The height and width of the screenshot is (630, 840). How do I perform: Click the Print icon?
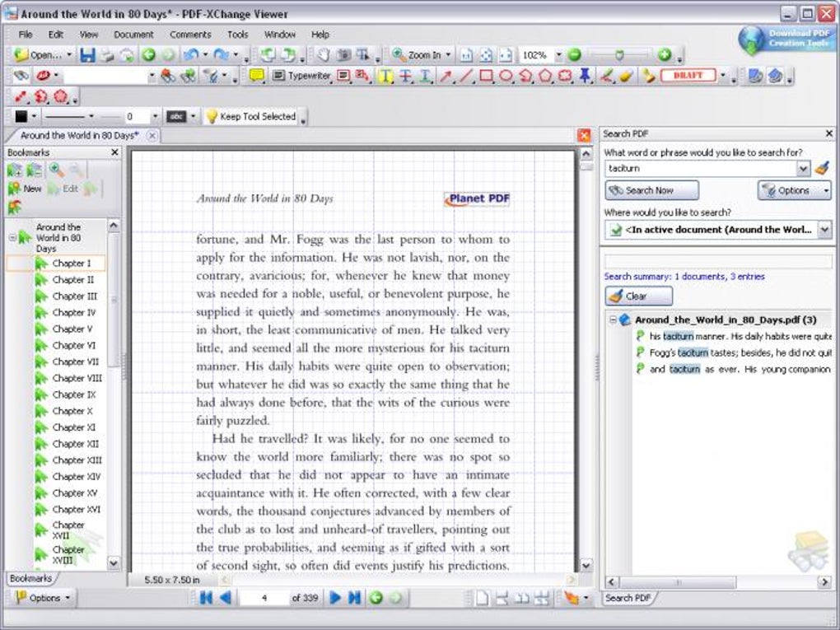[x=108, y=55]
